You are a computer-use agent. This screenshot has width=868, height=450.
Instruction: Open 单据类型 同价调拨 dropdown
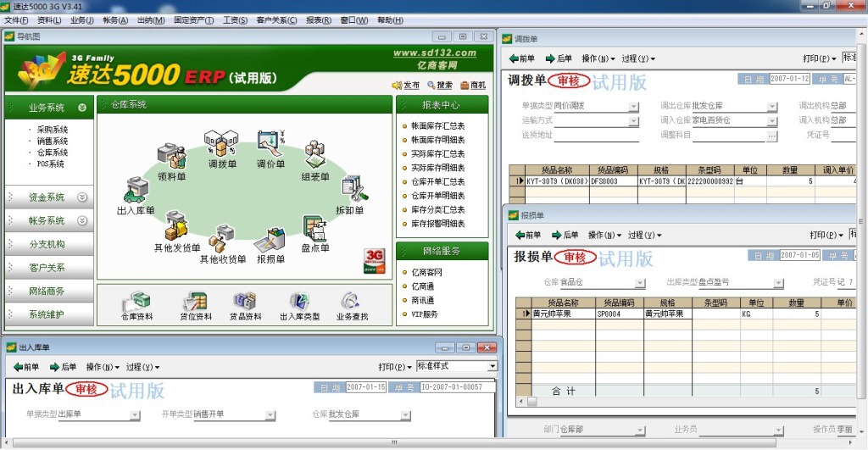[x=634, y=107]
